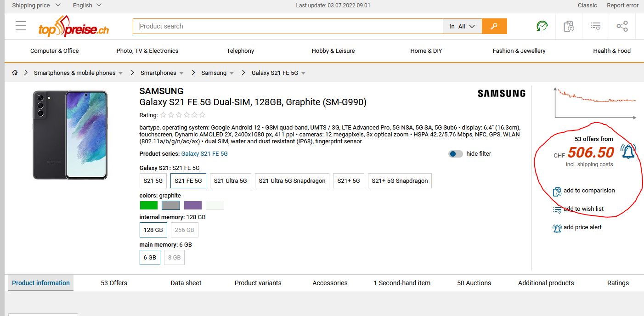644x316 pixels.
Task: Click the orange search magnifier button
Action: (x=494, y=26)
